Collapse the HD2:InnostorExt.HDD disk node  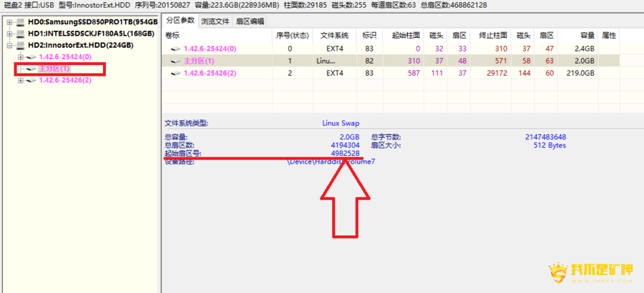(9, 45)
